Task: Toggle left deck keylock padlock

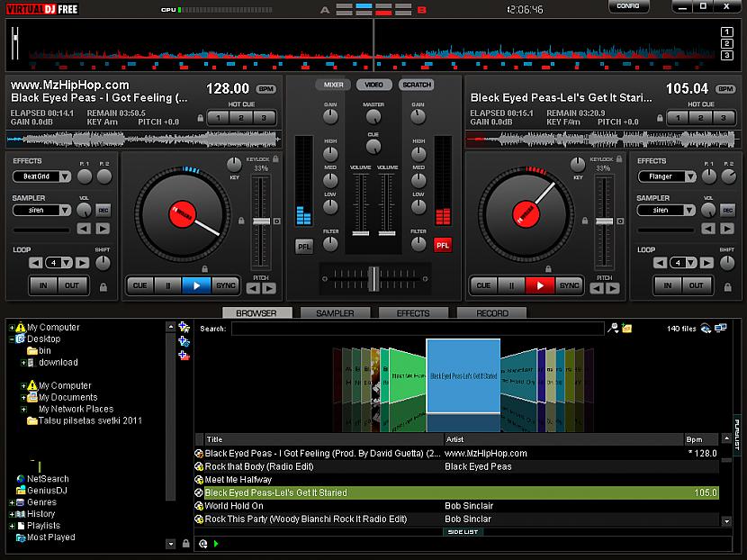Action: pos(275,158)
